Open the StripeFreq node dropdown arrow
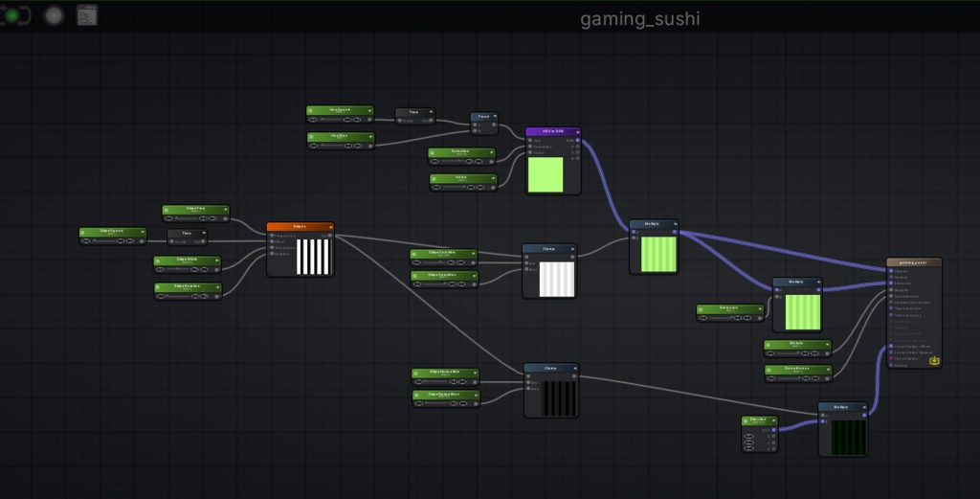 tap(226, 210)
